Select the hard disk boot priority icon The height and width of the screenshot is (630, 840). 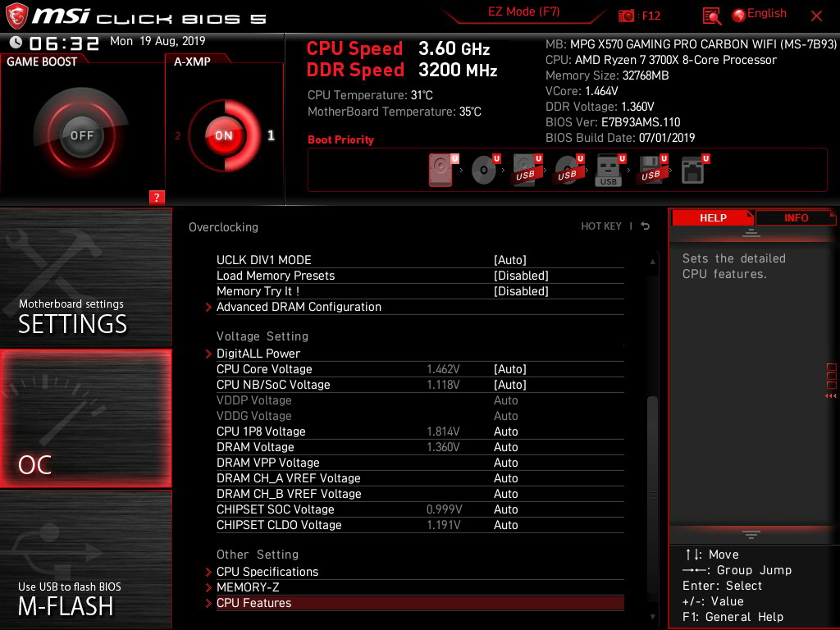click(441, 170)
